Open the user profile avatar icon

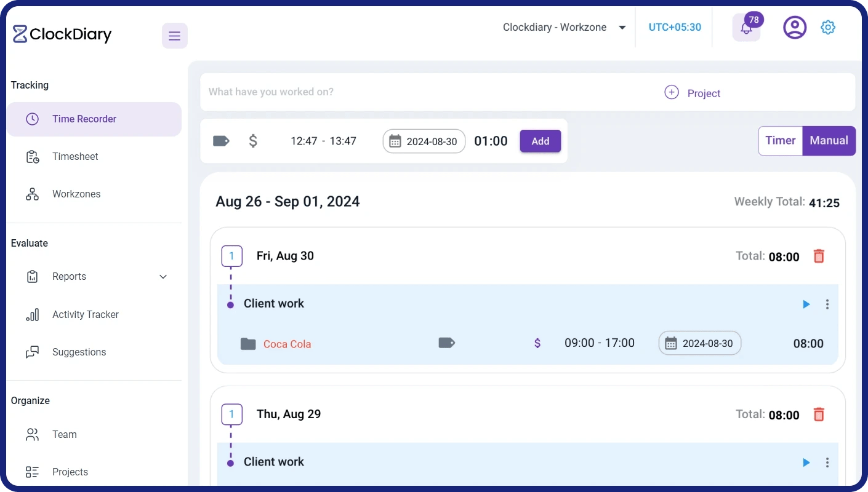point(795,27)
